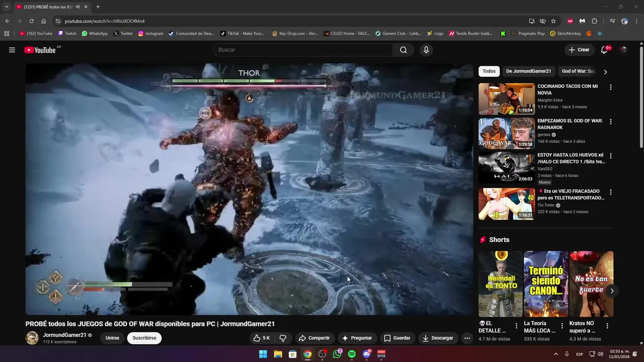Screen dimensions: 644x362
Task: Open the Twitter bookmark
Action: [123, 34]
